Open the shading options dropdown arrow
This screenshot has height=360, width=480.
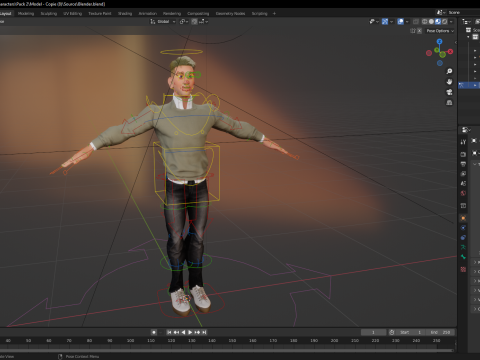[x=451, y=21]
